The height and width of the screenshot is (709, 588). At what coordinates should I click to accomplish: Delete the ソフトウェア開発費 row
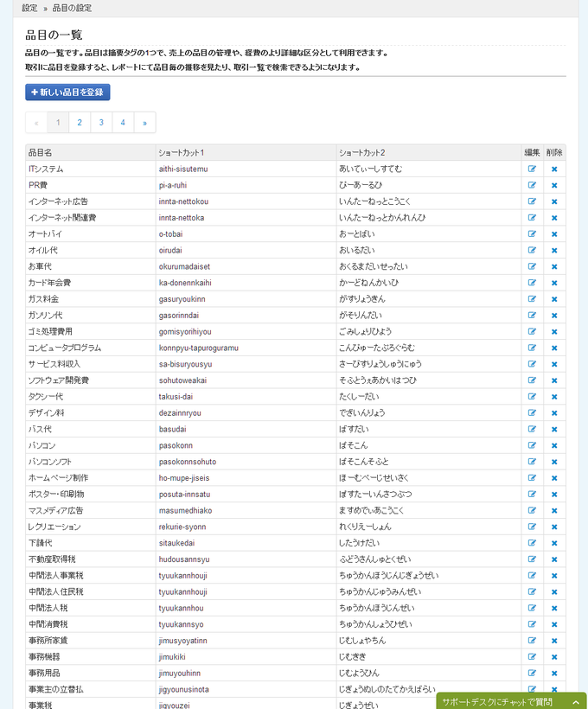[x=554, y=380]
